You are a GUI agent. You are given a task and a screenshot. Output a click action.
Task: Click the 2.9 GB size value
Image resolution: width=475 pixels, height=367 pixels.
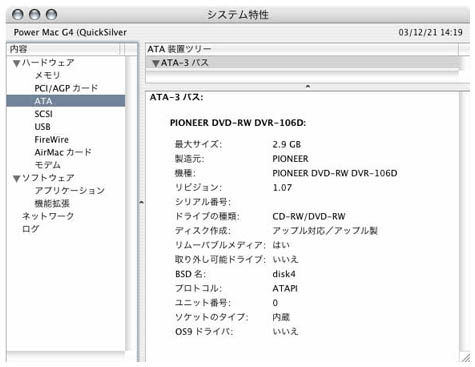(287, 145)
